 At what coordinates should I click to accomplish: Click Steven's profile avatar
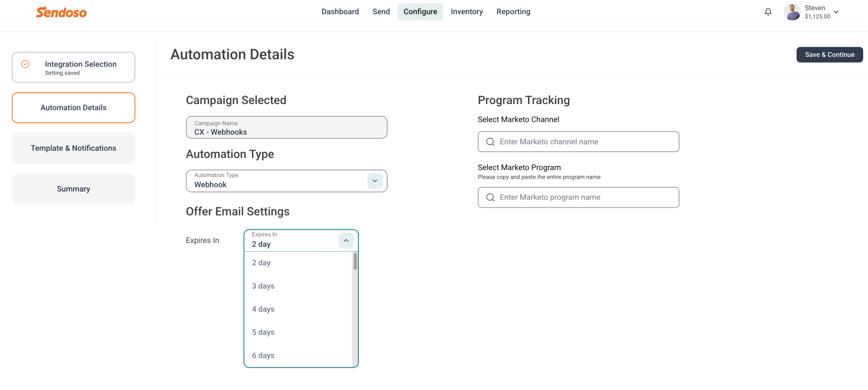click(792, 12)
